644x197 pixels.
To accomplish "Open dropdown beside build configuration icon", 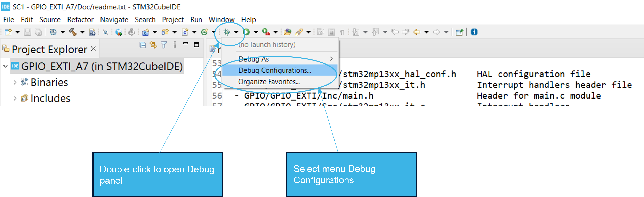I will tap(63, 32).
